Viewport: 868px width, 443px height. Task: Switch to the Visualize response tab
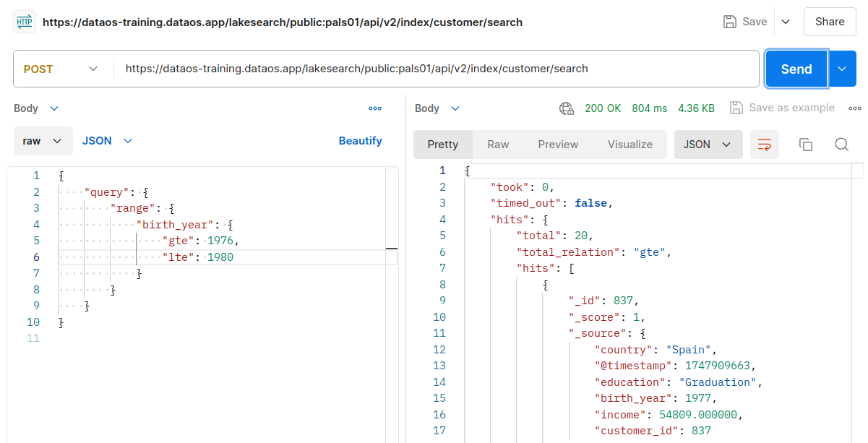[x=630, y=145]
